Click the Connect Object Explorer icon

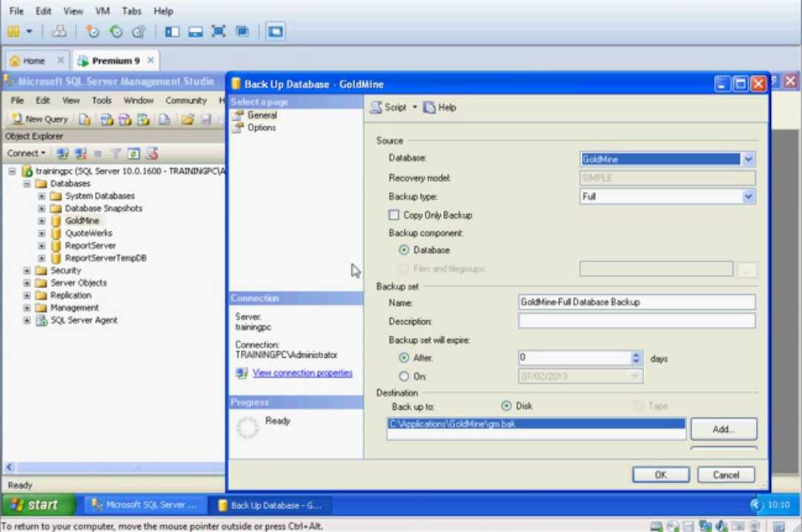pyautogui.click(x=62, y=153)
